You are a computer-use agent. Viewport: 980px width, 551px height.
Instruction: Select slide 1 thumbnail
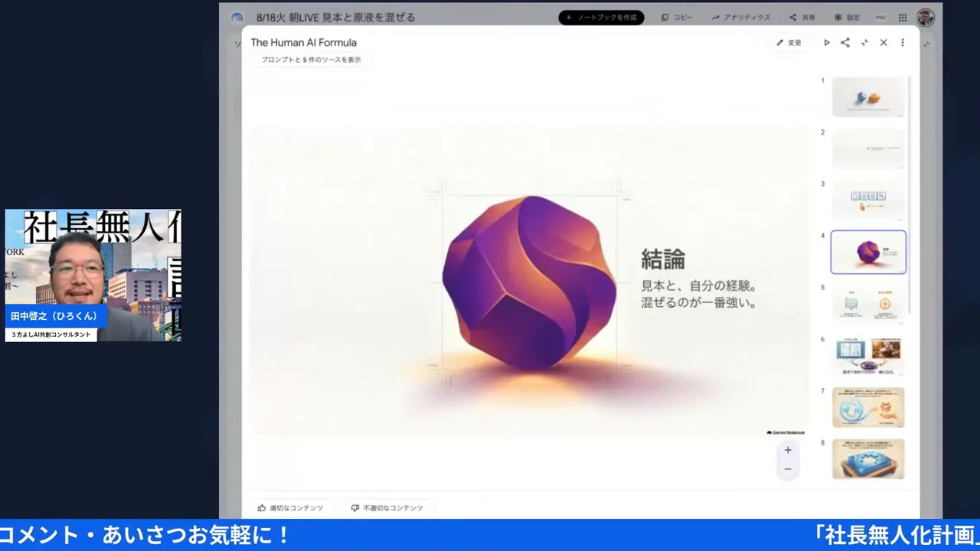pos(868,97)
